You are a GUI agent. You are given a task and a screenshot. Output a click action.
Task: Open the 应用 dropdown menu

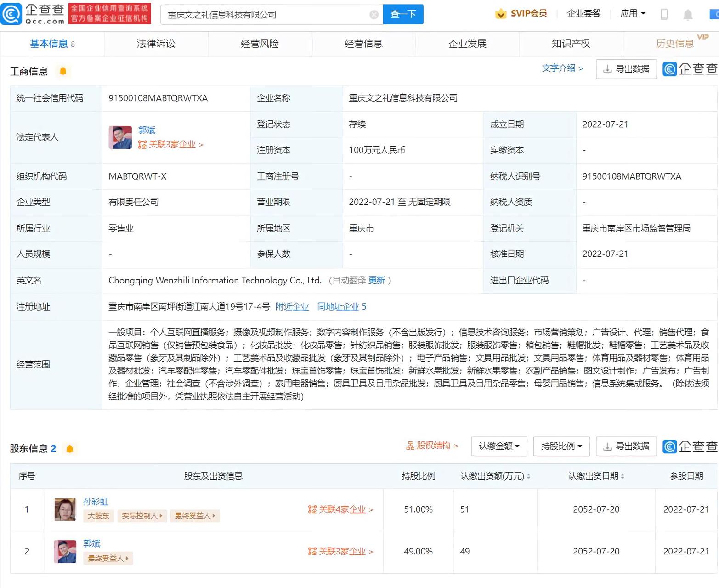click(x=633, y=14)
